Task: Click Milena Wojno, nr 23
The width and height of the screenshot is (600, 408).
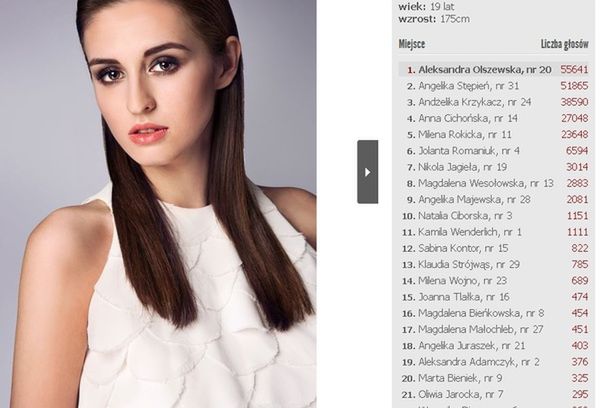Action: (462, 281)
